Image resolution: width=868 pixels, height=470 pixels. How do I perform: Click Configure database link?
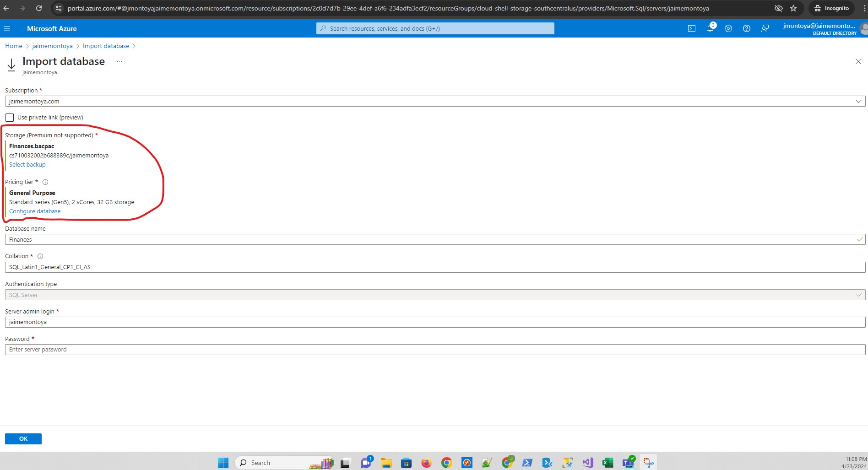point(35,211)
